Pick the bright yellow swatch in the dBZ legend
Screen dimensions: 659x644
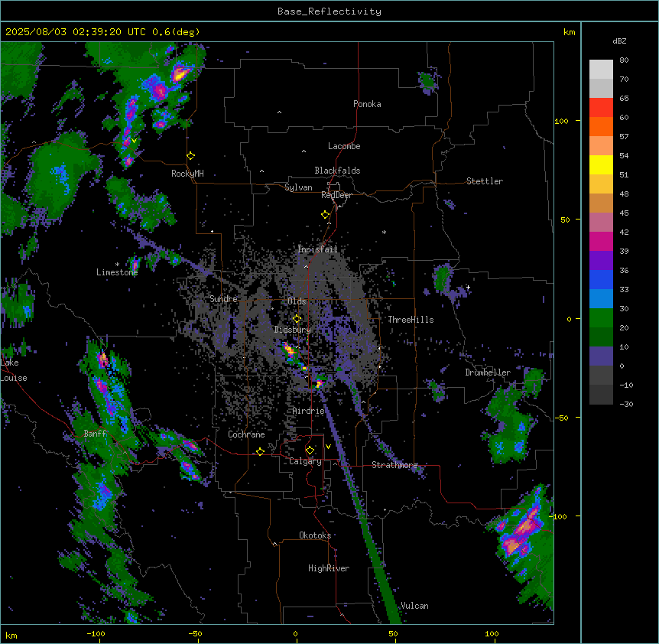601,164
